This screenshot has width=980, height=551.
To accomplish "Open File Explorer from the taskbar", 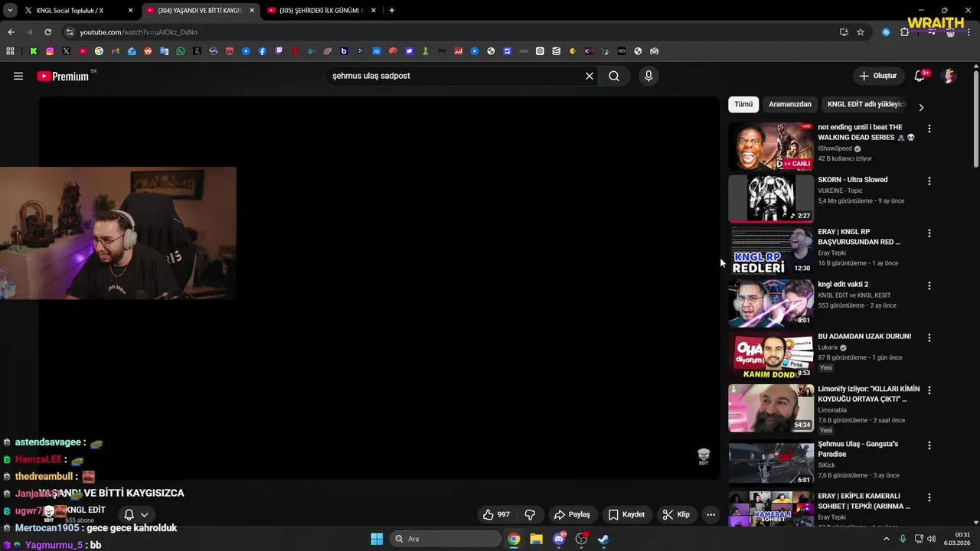I will point(536,539).
